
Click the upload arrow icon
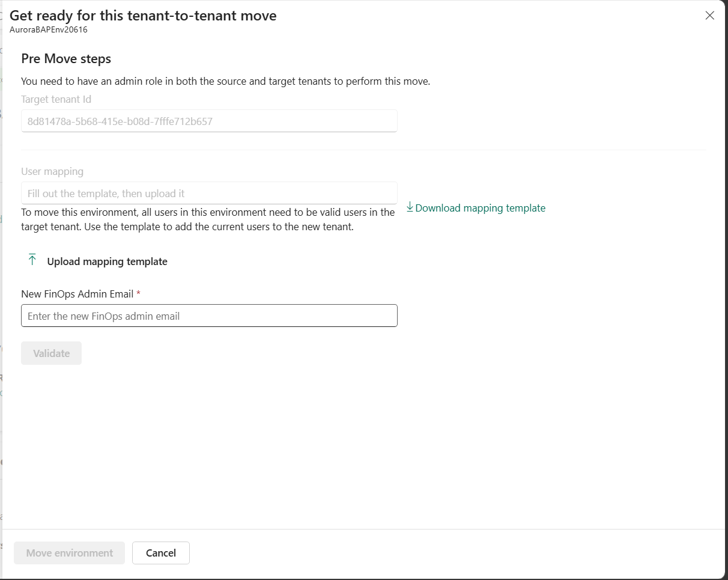(x=32, y=260)
